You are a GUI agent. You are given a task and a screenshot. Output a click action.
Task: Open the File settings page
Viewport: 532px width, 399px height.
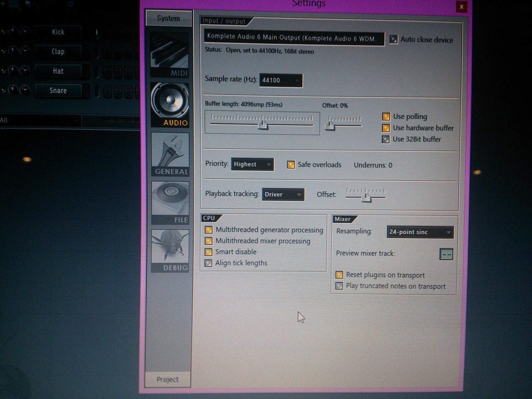coord(170,203)
